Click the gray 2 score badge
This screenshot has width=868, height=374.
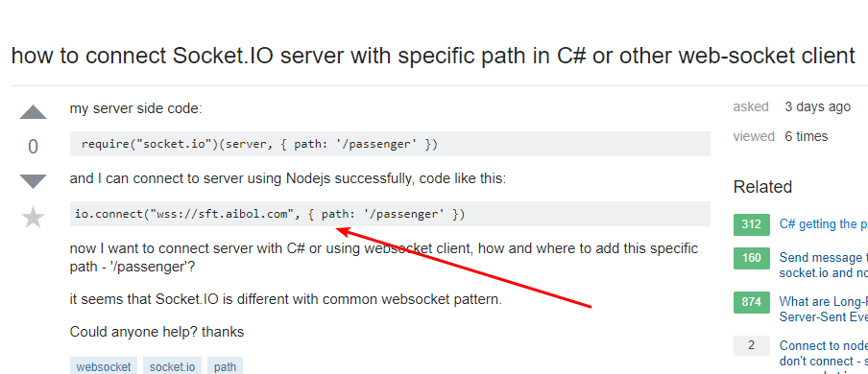pos(751,345)
